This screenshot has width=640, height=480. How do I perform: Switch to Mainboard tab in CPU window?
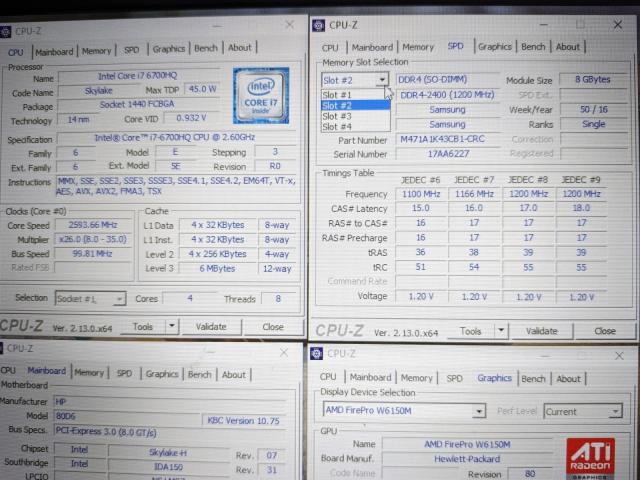pos(54,52)
